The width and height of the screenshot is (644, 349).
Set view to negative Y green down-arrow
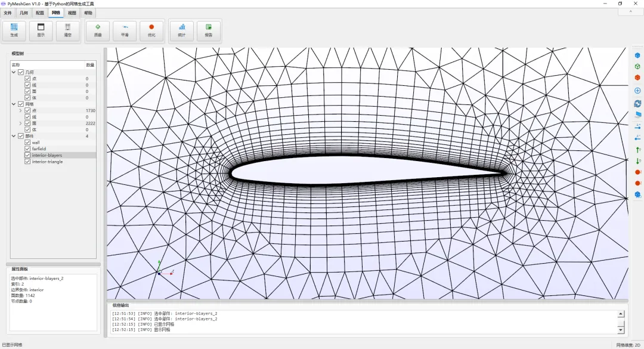637,160
